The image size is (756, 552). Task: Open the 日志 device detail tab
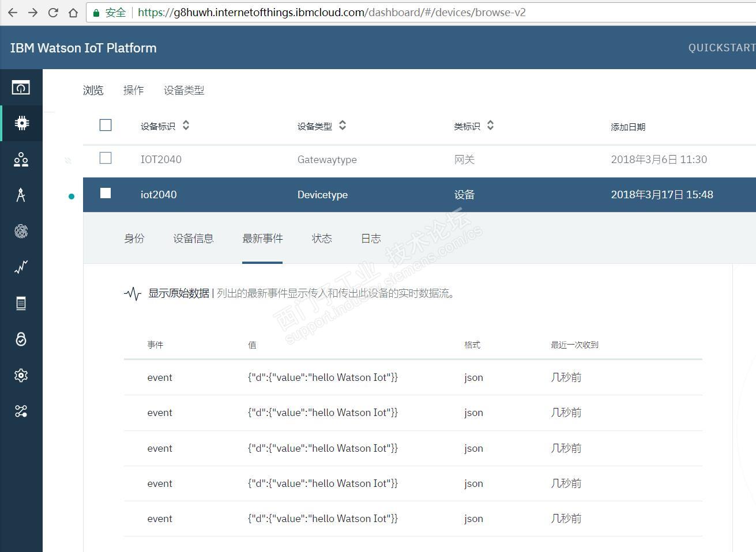coord(371,239)
